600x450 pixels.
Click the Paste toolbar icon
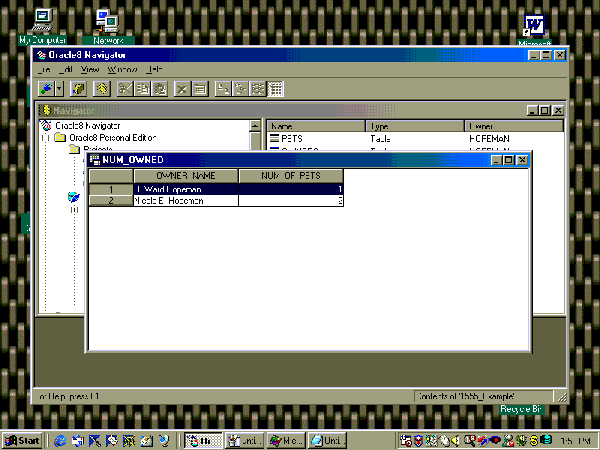[160, 89]
